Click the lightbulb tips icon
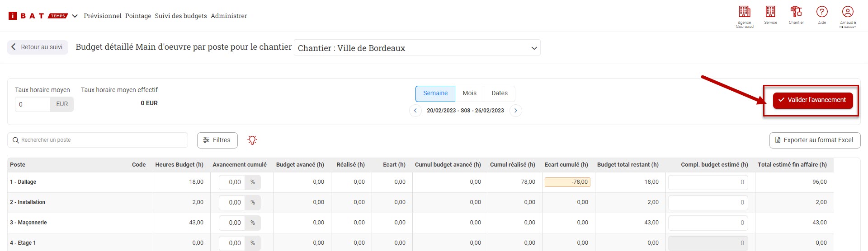 point(252,140)
